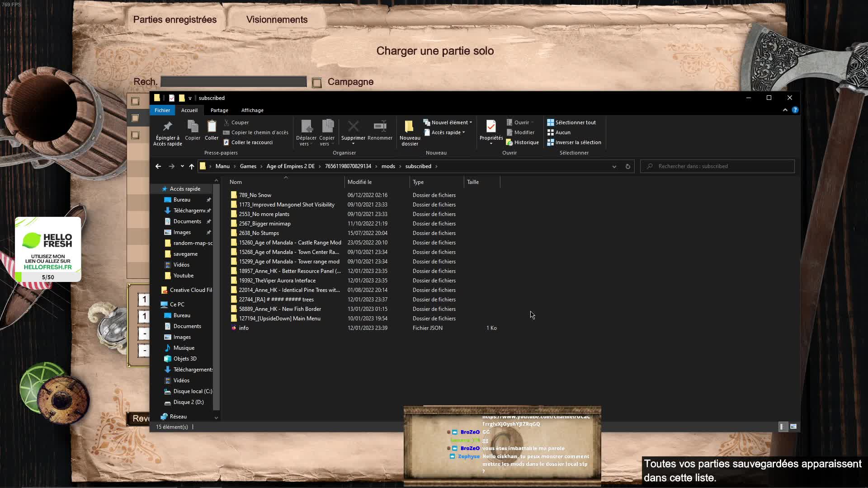Select Réseau in the navigation pane
The image size is (868, 488).
coord(178,417)
